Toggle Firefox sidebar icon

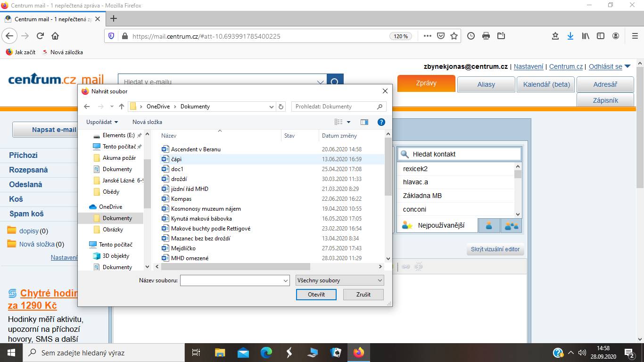[601, 36]
